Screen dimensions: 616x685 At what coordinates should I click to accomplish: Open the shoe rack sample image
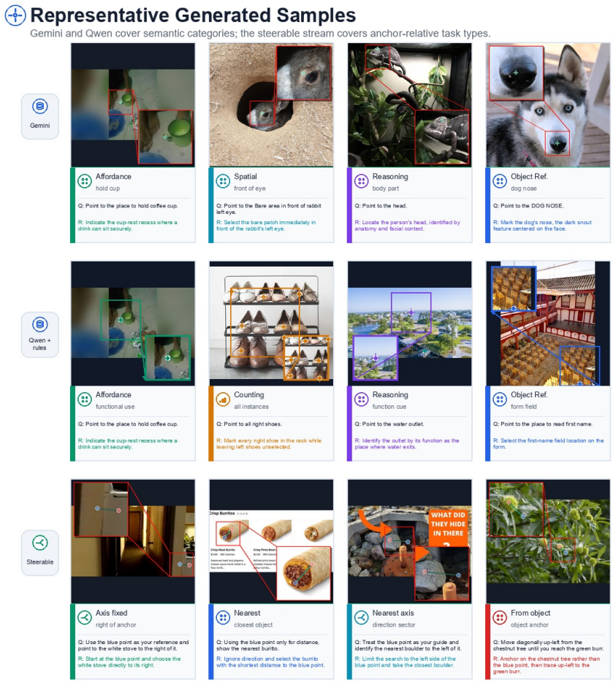coord(271,324)
